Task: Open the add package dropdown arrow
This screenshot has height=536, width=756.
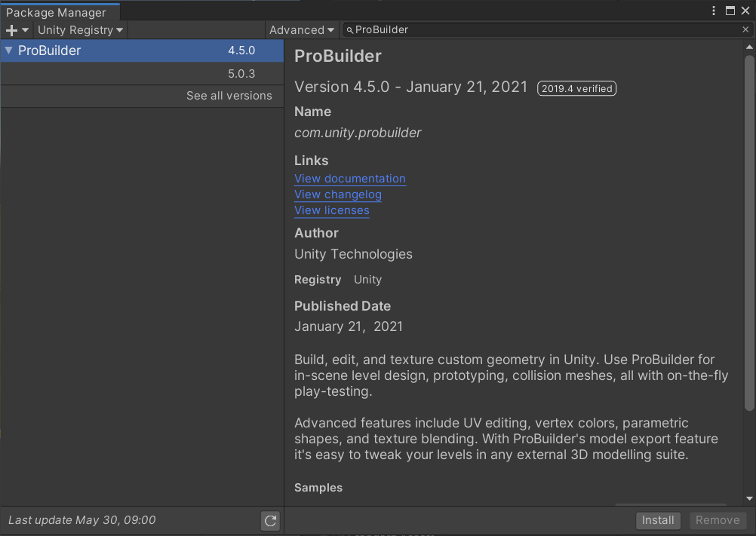Action: [23, 30]
